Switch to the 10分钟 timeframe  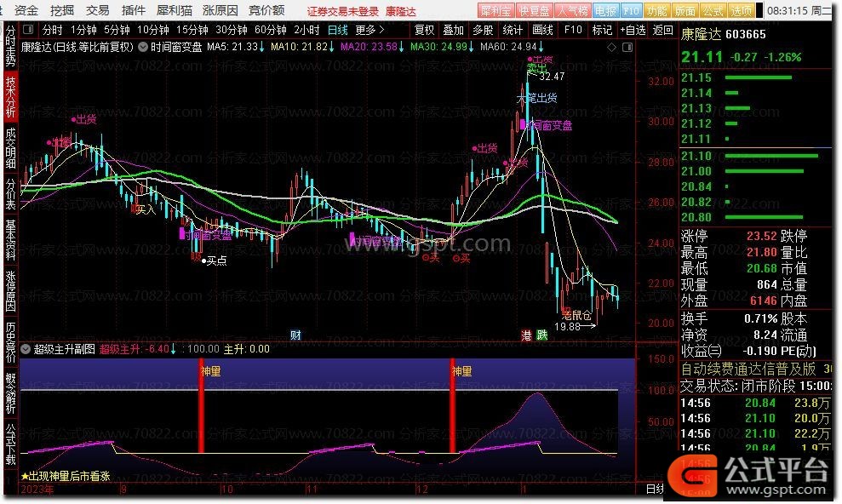point(153,30)
